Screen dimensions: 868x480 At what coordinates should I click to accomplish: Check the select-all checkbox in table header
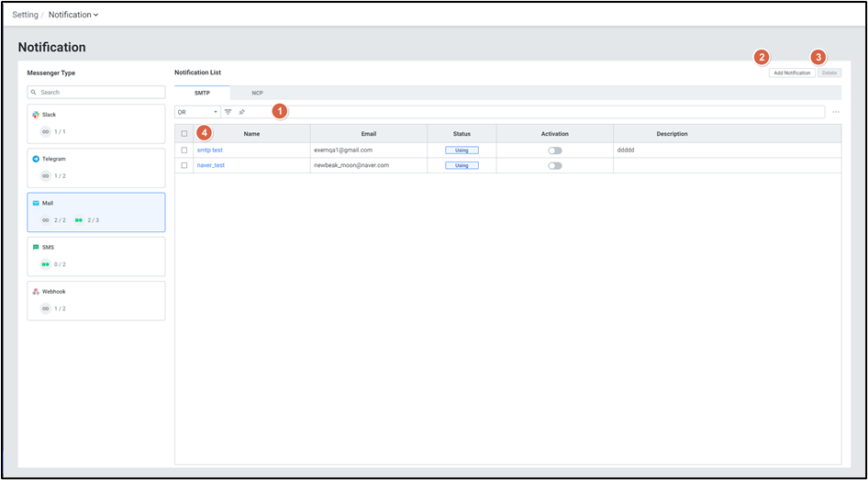pos(184,134)
